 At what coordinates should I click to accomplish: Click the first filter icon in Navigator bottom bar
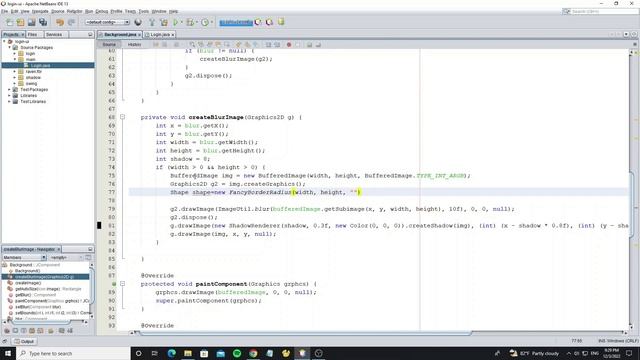coord(7,331)
